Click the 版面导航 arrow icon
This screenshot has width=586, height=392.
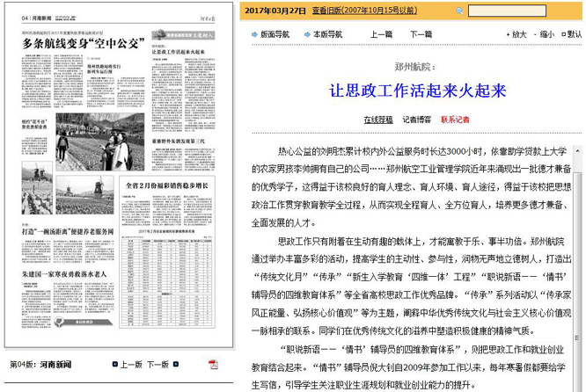click(x=254, y=34)
